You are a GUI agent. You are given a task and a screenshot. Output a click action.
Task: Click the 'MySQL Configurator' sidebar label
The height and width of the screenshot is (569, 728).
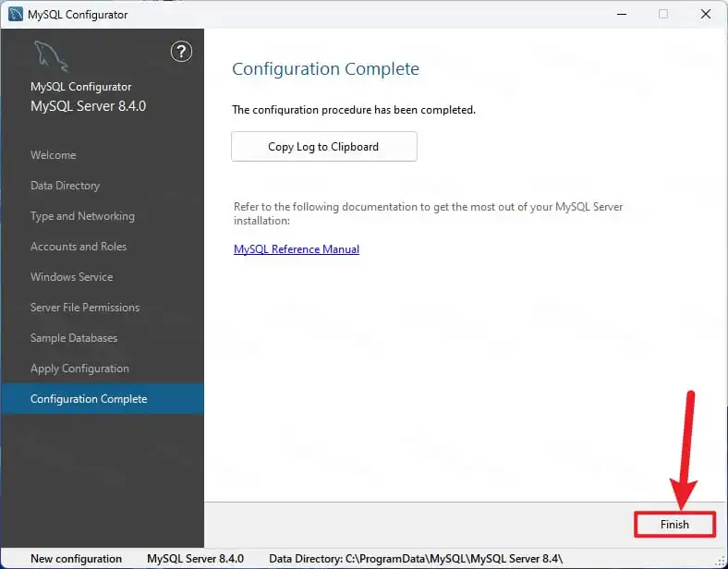click(x=80, y=87)
